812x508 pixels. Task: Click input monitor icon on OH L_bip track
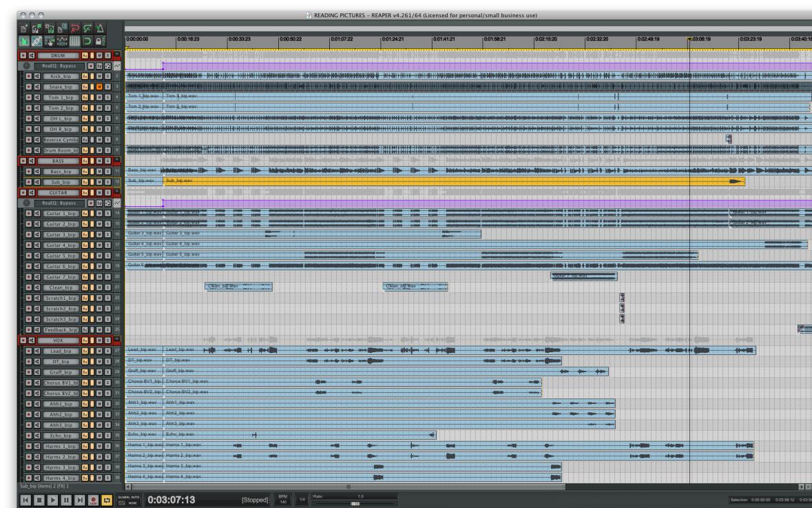[37, 119]
